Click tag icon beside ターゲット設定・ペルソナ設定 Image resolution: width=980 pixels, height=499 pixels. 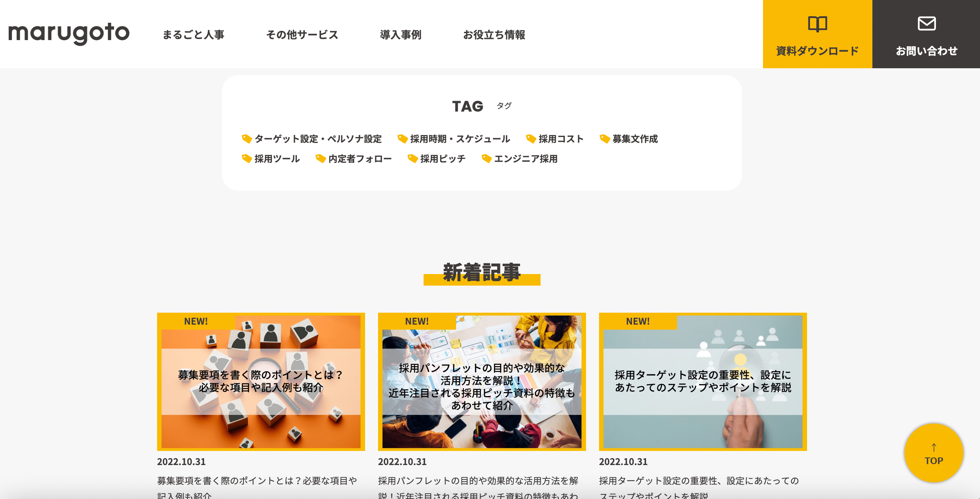(x=247, y=139)
